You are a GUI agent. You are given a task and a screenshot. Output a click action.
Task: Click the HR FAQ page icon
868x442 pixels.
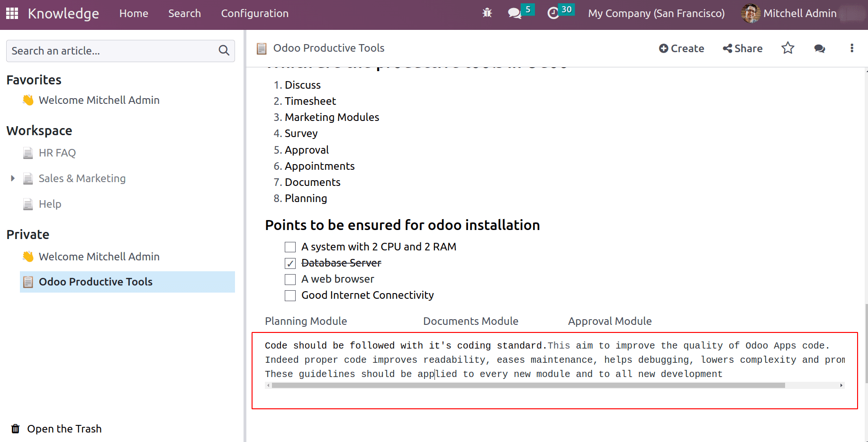[28, 153]
